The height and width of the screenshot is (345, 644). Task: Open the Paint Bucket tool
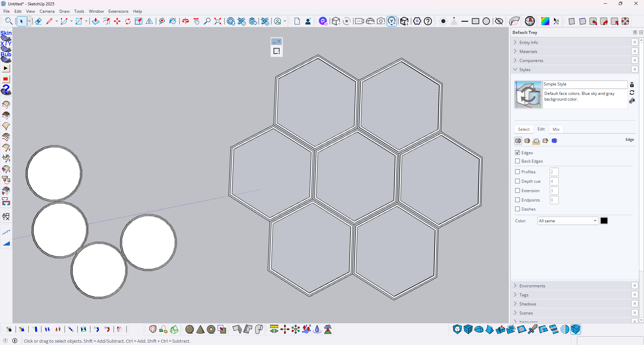(172, 21)
